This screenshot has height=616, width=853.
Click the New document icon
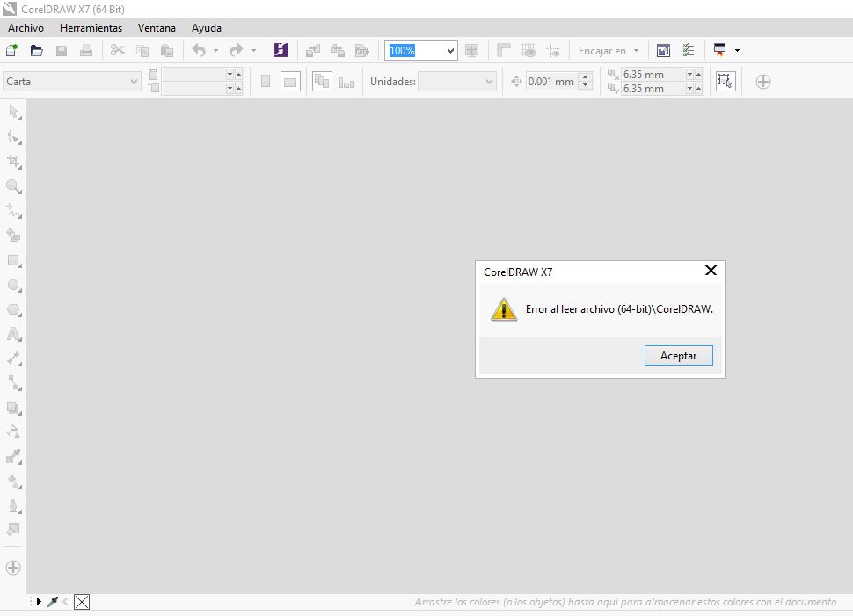[x=11, y=51]
